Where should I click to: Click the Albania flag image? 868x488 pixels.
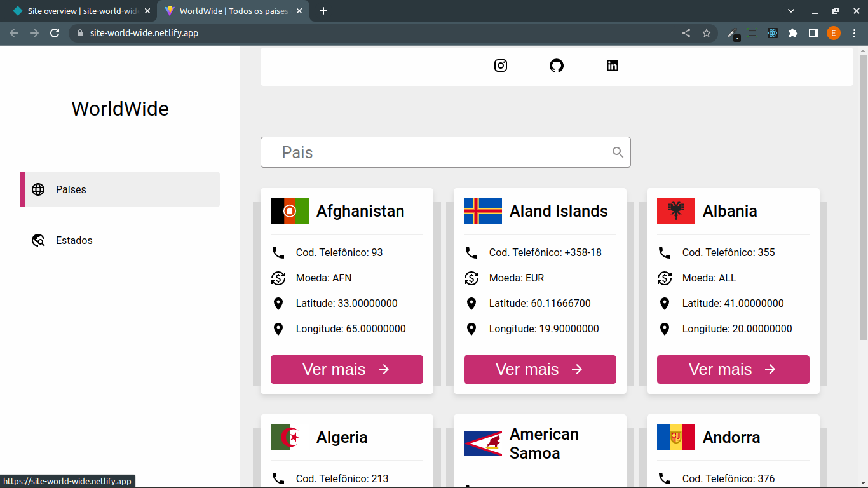point(676,211)
